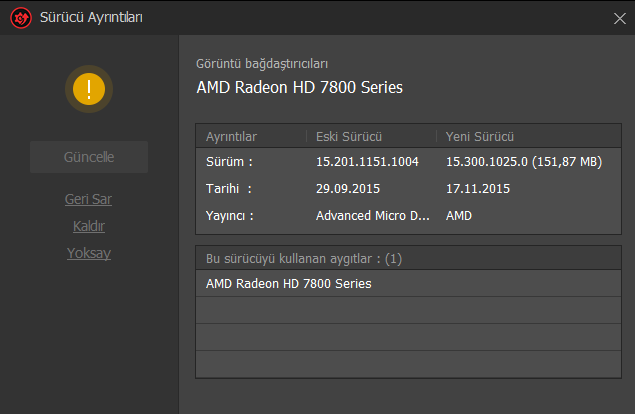Click the yellow exclamation warning icon
The image size is (635, 414).
[89, 89]
